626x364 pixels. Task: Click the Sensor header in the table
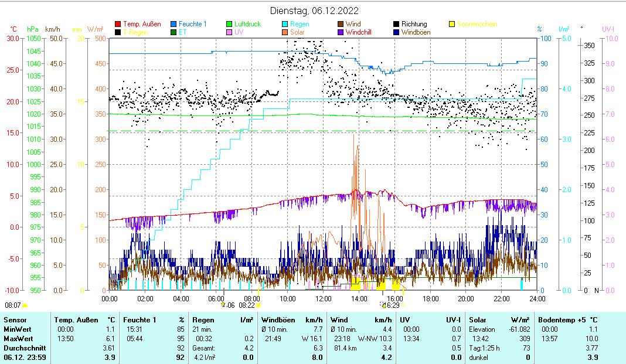point(15,320)
